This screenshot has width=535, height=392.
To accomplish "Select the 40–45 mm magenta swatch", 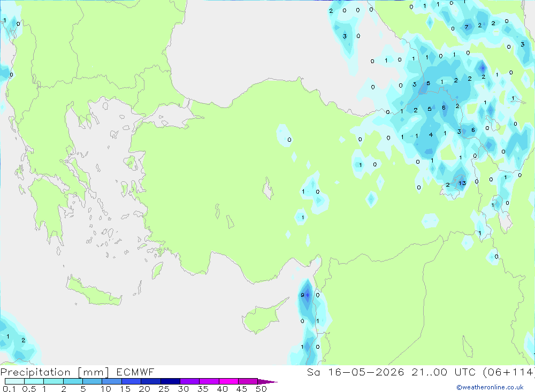I will point(228,381).
